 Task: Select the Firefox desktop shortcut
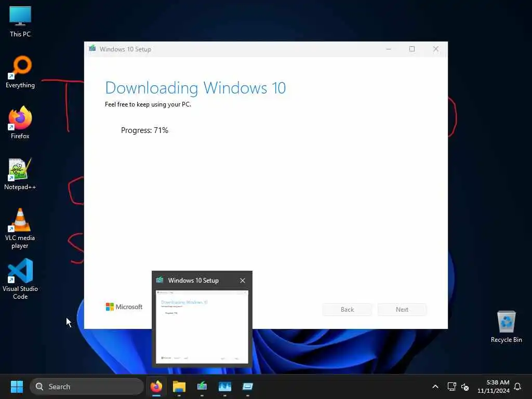pyautogui.click(x=20, y=123)
